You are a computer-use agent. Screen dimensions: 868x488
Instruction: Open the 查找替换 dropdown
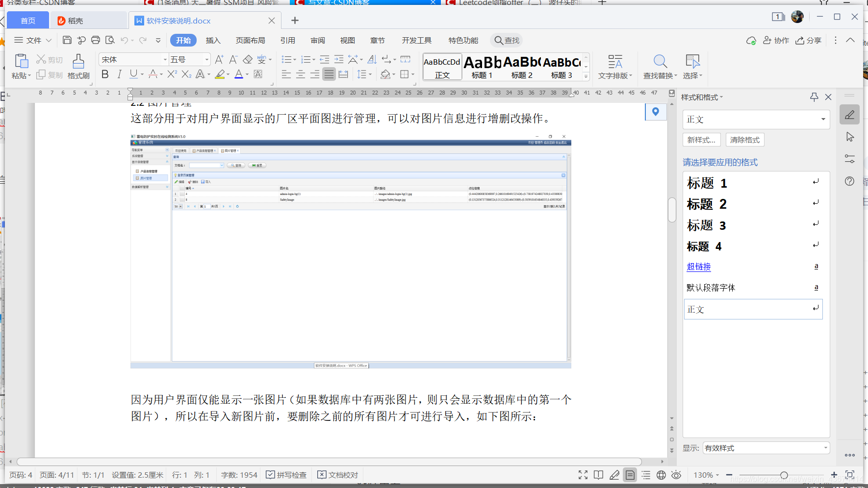pyautogui.click(x=660, y=67)
